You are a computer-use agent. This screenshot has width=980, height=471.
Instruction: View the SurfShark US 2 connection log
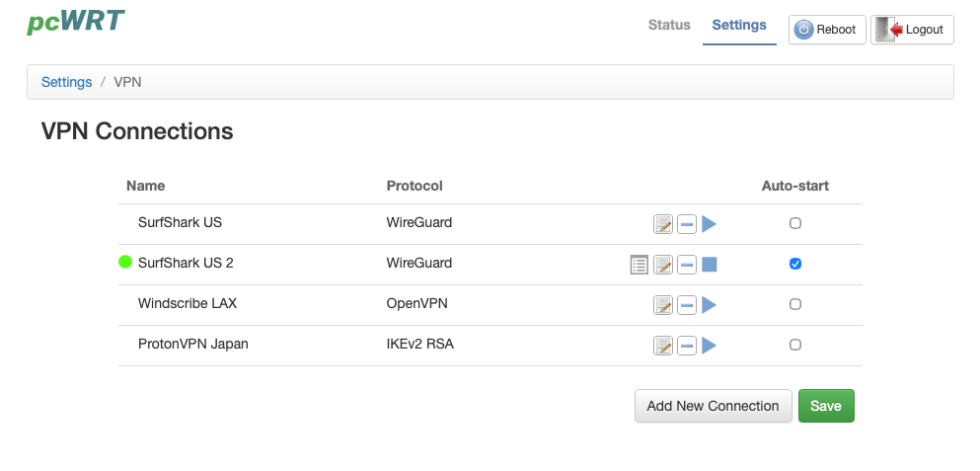[640, 265]
